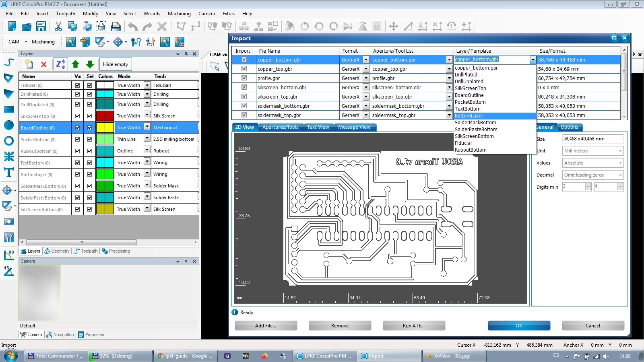
Task: Toggle Vis checkbox for BoardOutline layer
Action: click(77, 128)
